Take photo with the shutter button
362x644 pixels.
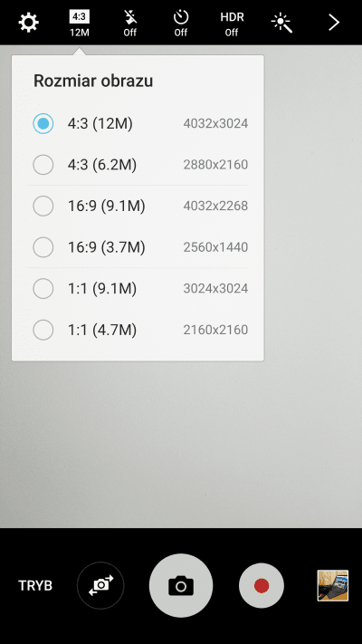[181, 585]
